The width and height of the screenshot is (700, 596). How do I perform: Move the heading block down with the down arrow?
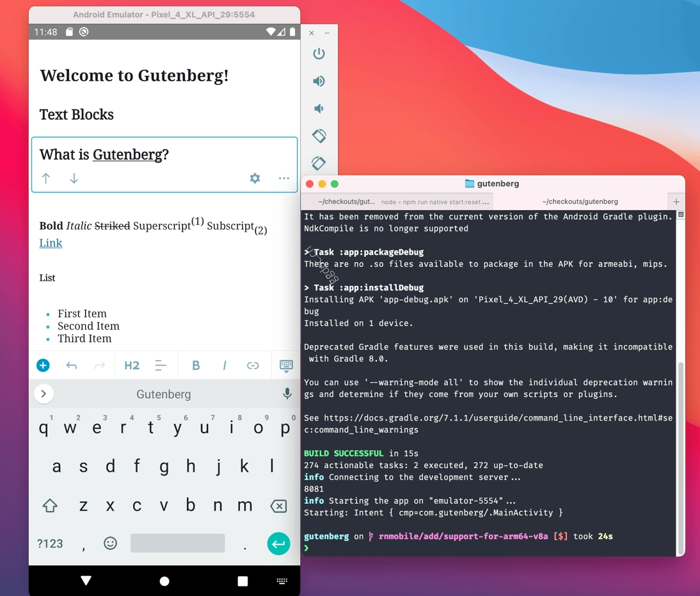pos(74,178)
